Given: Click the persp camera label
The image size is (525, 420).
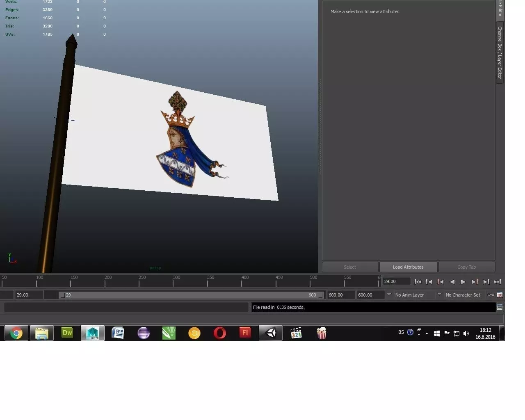Looking at the screenshot, I should click(155, 268).
